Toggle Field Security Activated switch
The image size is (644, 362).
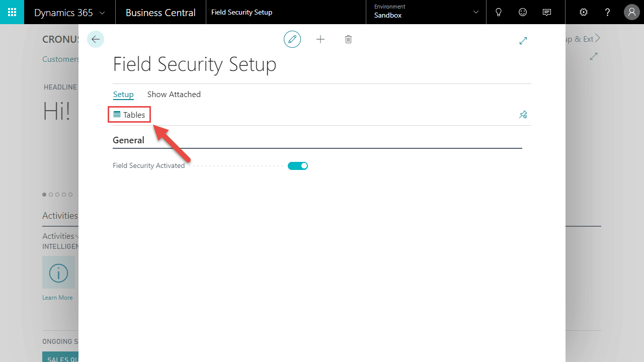coord(298,166)
